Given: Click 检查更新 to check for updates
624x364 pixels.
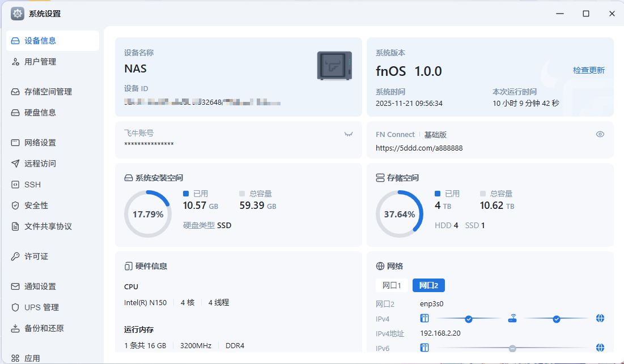Looking at the screenshot, I should coord(588,70).
